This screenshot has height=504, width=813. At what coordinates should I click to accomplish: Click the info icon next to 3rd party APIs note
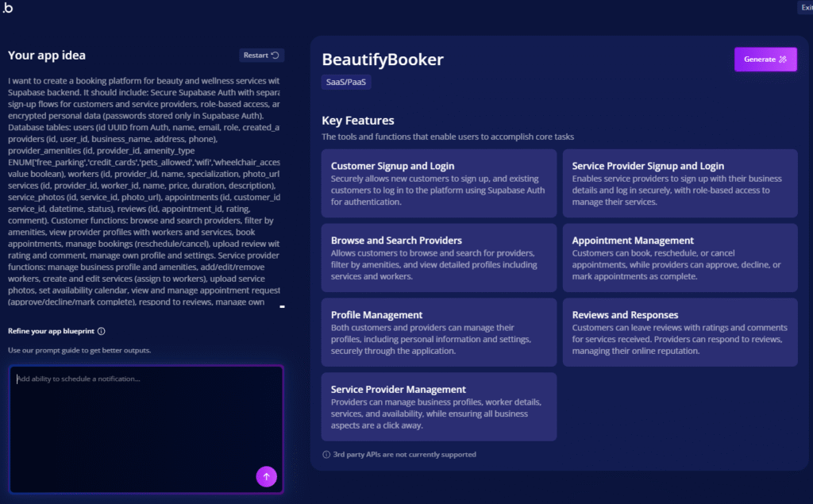326,455
